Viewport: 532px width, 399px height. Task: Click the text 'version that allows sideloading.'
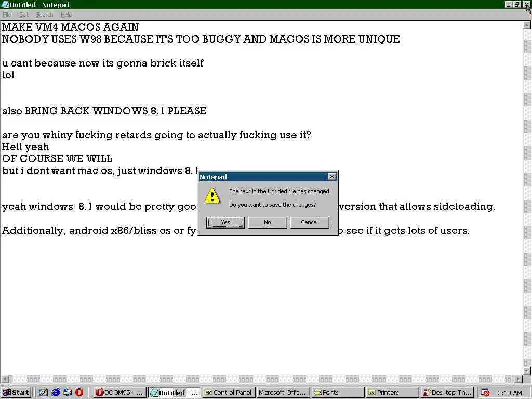[x=417, y=207]
